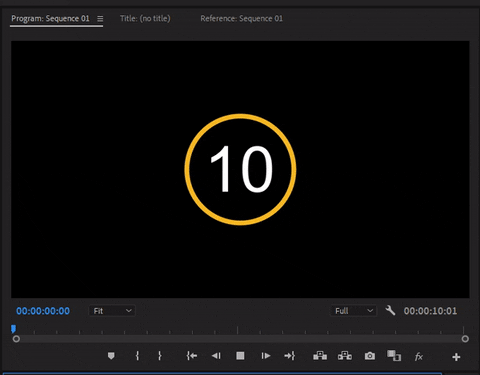Mark In point with left brace icon

(137, 356)
